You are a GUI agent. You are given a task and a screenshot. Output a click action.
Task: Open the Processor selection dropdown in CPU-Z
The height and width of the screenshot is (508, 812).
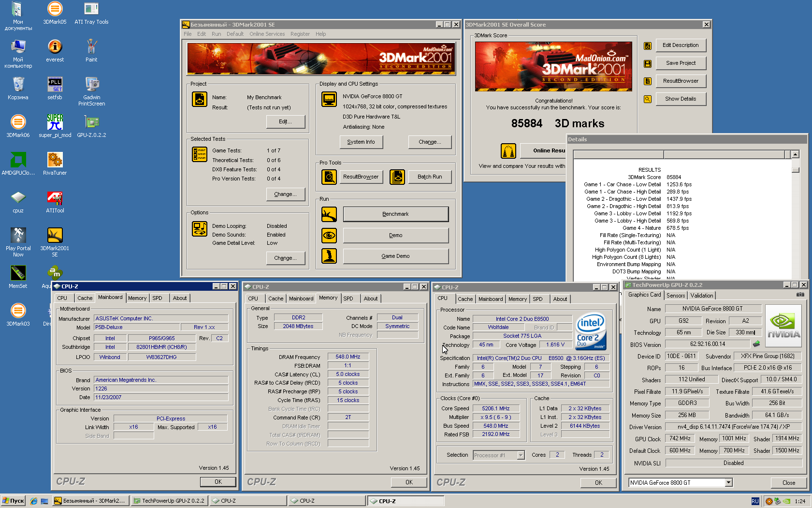click(x=521, y=455)
